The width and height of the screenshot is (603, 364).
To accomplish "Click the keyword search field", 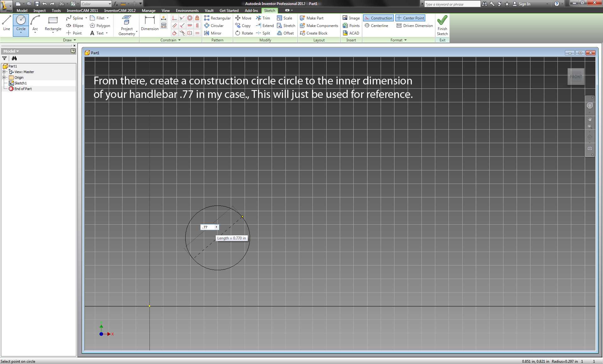I will [x=452, y=4].
